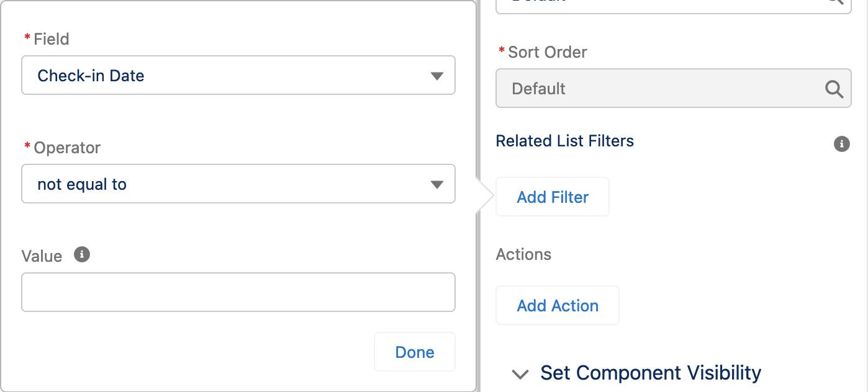Click the magnifier icon in the Sort Order field
The width and height of the screenshot is (868, 392).
click(x=834, y=89)
